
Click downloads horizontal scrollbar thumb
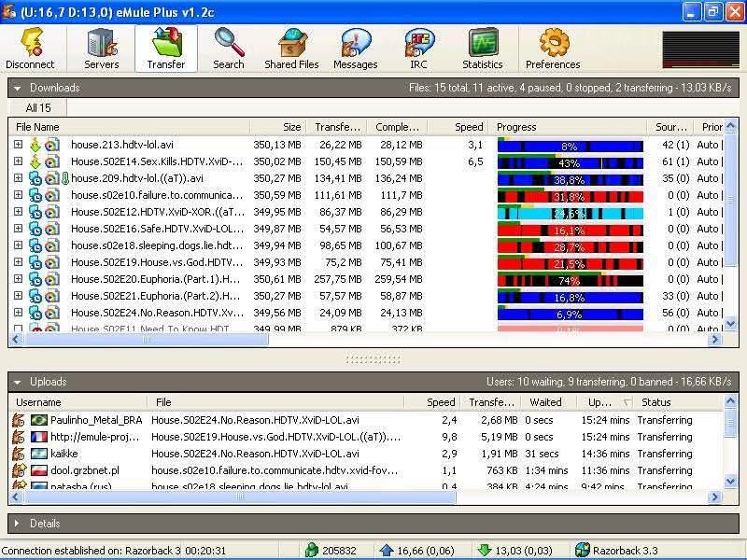[x=146, y=339]
